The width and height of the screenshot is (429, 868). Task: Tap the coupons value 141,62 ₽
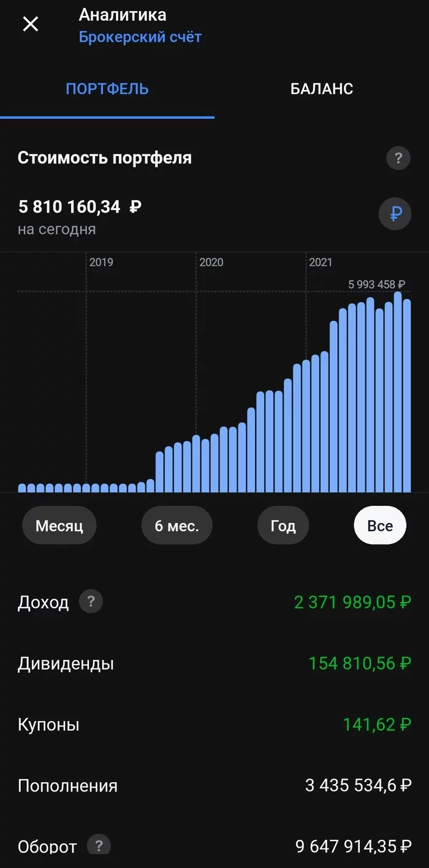377,725
